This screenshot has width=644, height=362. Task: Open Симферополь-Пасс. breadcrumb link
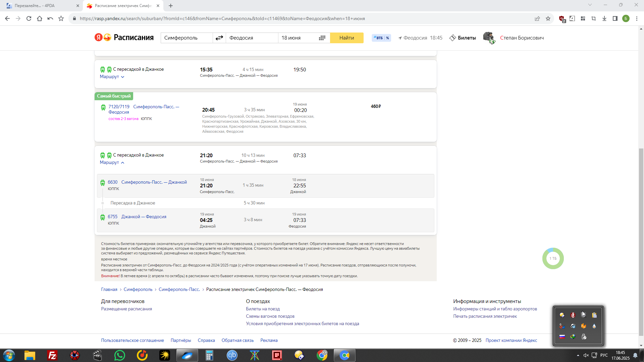point(179,289)
